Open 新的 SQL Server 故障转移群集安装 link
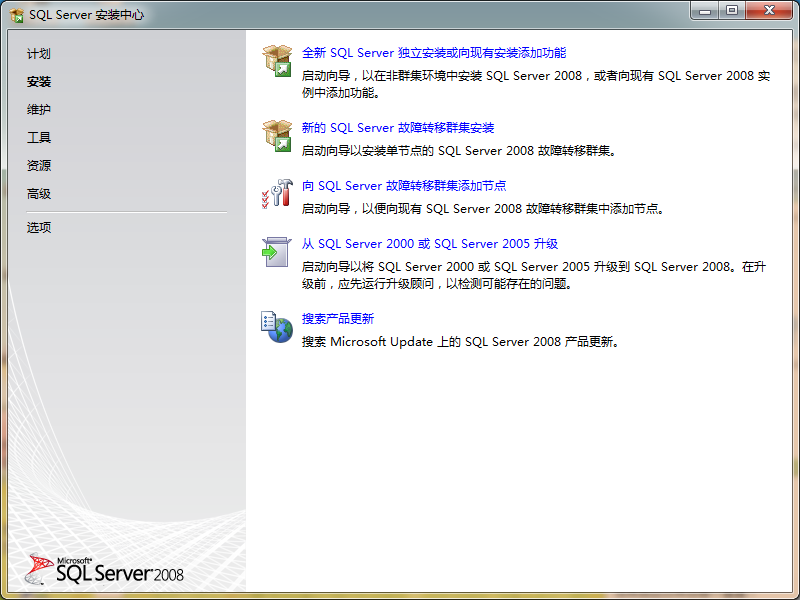The image size is (800, 600). pyautogui.click(x=398, y=128)
